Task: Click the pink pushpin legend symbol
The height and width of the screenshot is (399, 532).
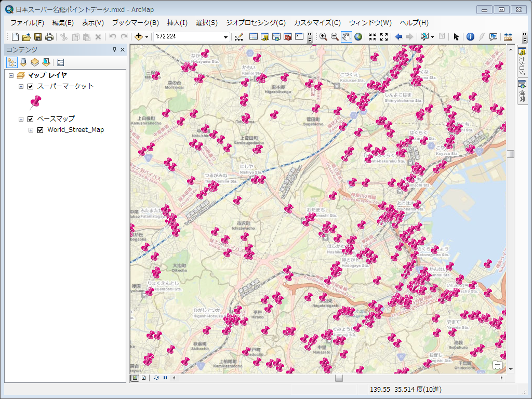Action: (x=35, y=102)
